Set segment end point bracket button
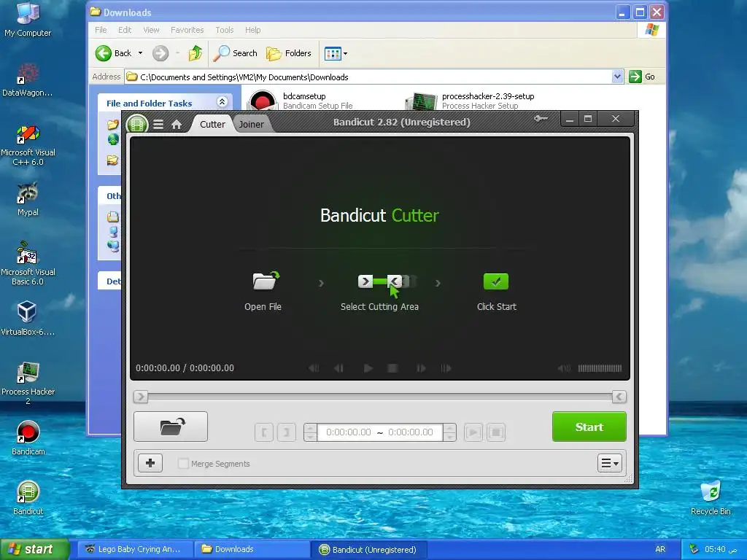 pyautogui.click(x=286, y=432)
